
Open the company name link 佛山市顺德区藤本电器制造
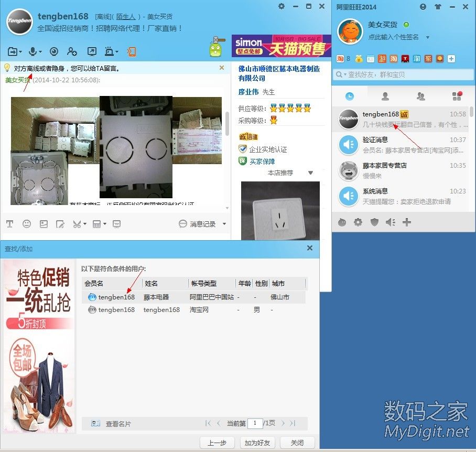point(279,73)
